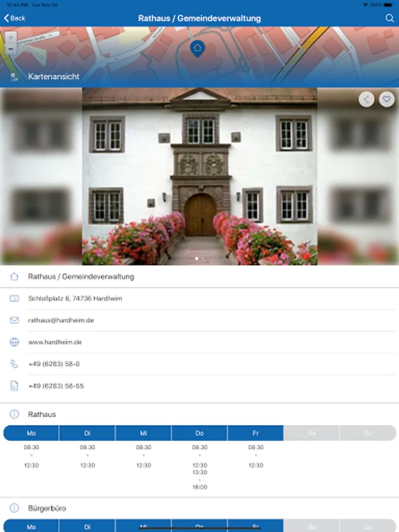
Task: Zoom out the map with minus button
Action: click(x=11, y=48)
